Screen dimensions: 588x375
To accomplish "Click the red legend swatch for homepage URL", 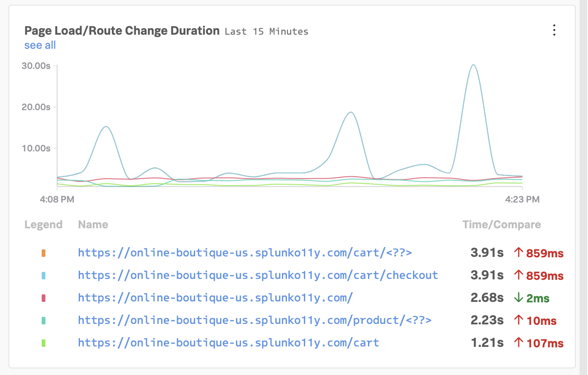I will tap(44, 298).
